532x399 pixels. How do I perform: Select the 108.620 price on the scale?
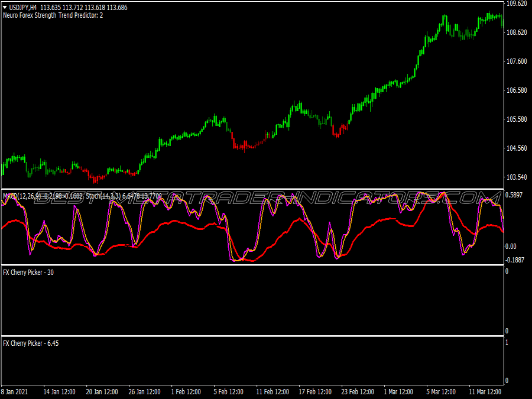click(x=517, y=33)
